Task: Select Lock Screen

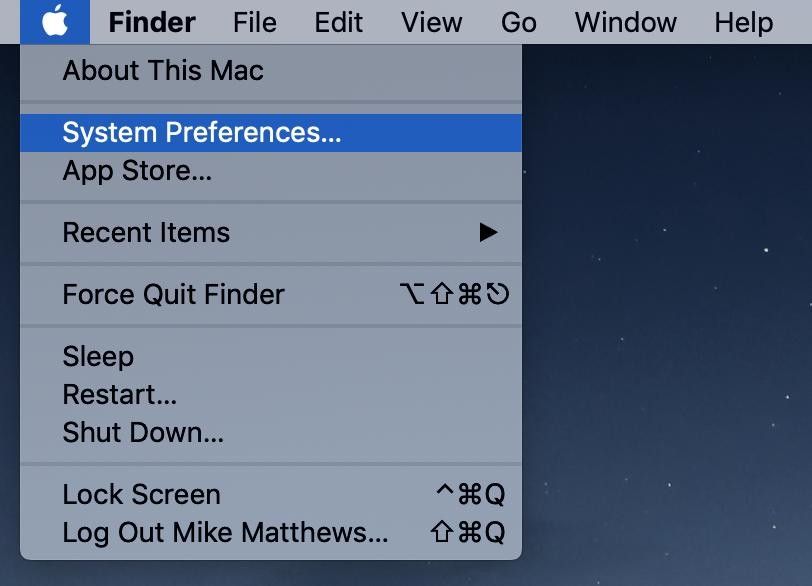Action: (x=141, y=494)
